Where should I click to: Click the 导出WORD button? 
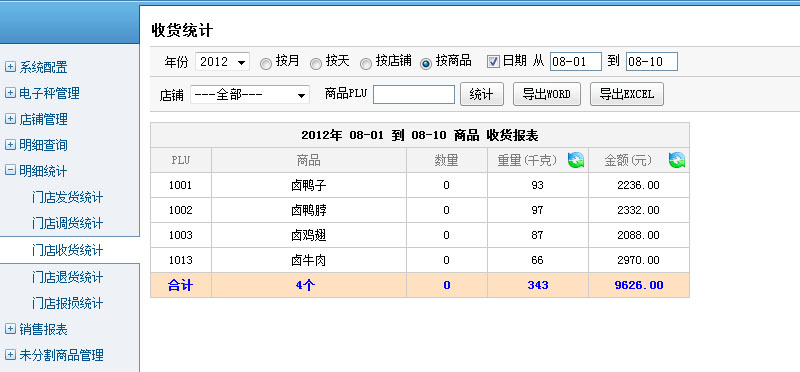pos(546,94)
